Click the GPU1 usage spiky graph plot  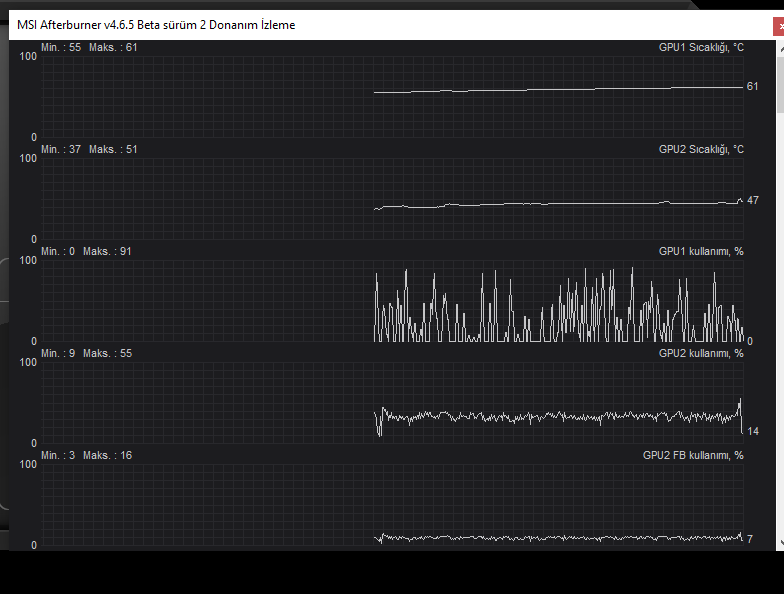(x=558, y=305)
